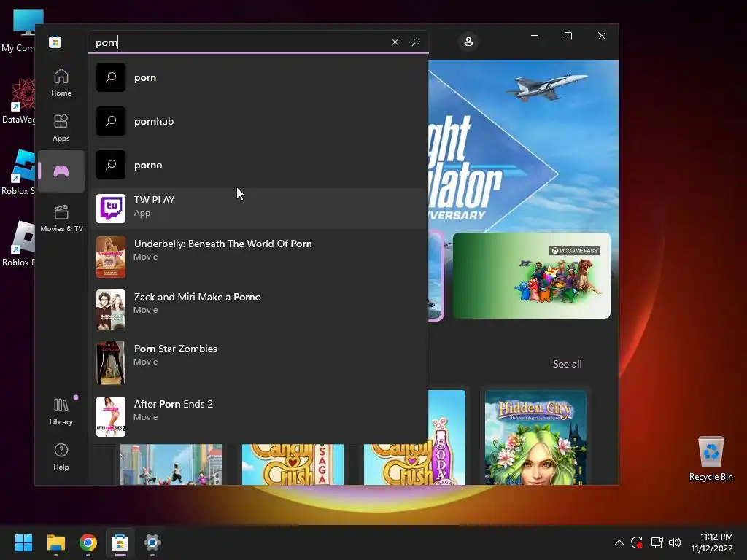
Task: Select the DataWag desktop shortcut
Action: (x=18, y=101)
